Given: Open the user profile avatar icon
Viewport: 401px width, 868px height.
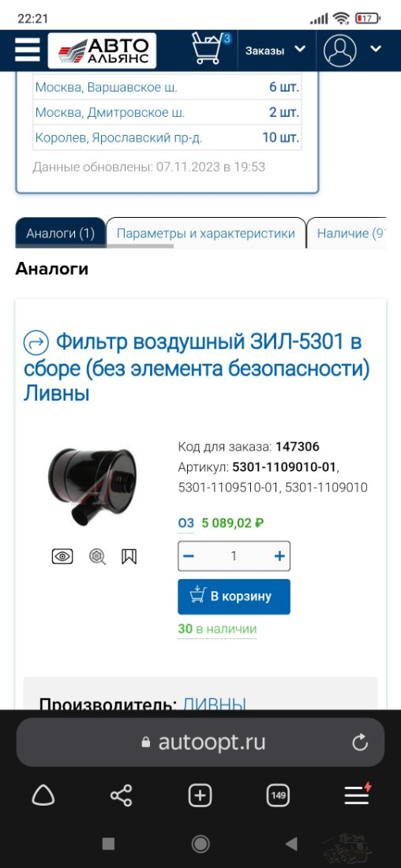Looking at the screenshot, I should pyautogui.click(x=339, y=51).
